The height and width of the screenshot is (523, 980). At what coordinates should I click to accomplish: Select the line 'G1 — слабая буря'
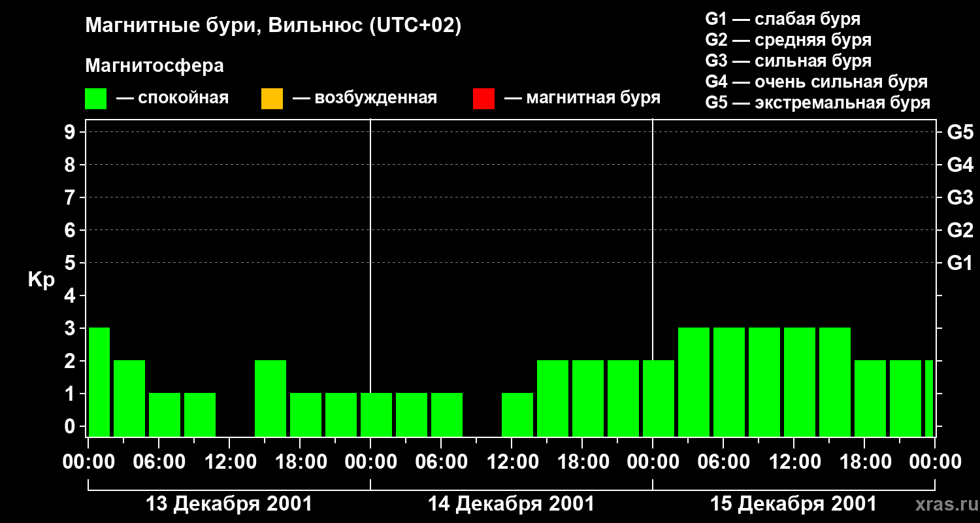coord(783,19)
